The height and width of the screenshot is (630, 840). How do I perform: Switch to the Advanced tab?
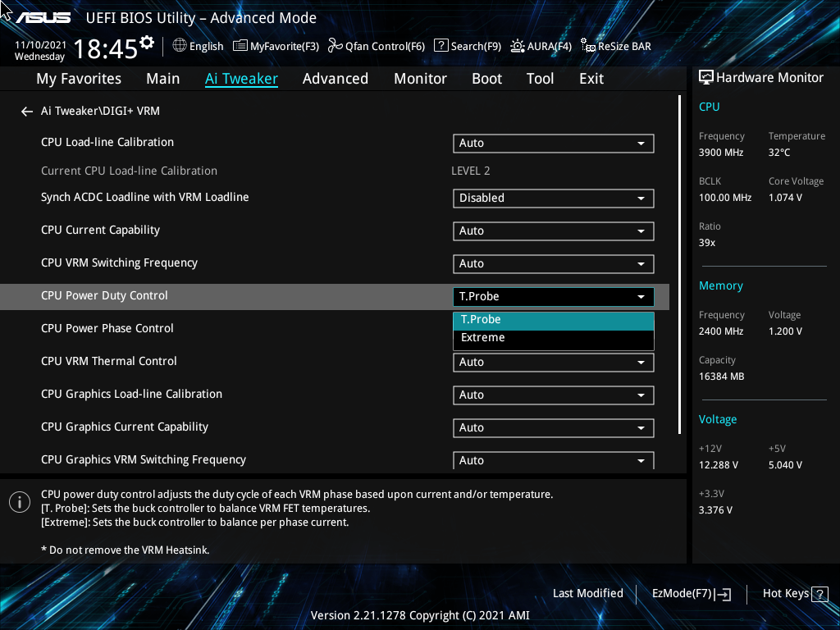click(336, 79)
